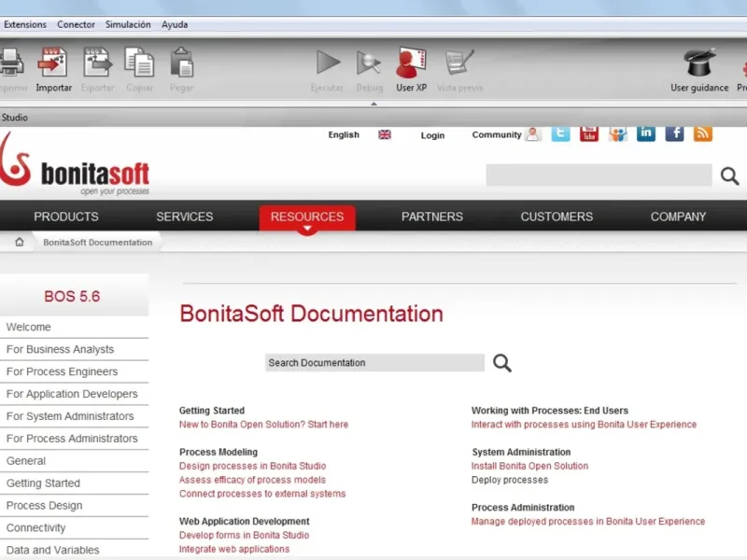The image size is (747, 560).
Task: Click the Debug toolbar icon
Action: (x=369, y=63)
